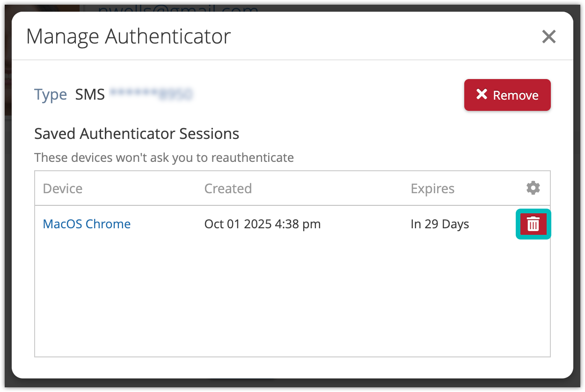Screen dimensions: 585x392
Task: Select the SMS authenticator type text
Action: (90, 94)
